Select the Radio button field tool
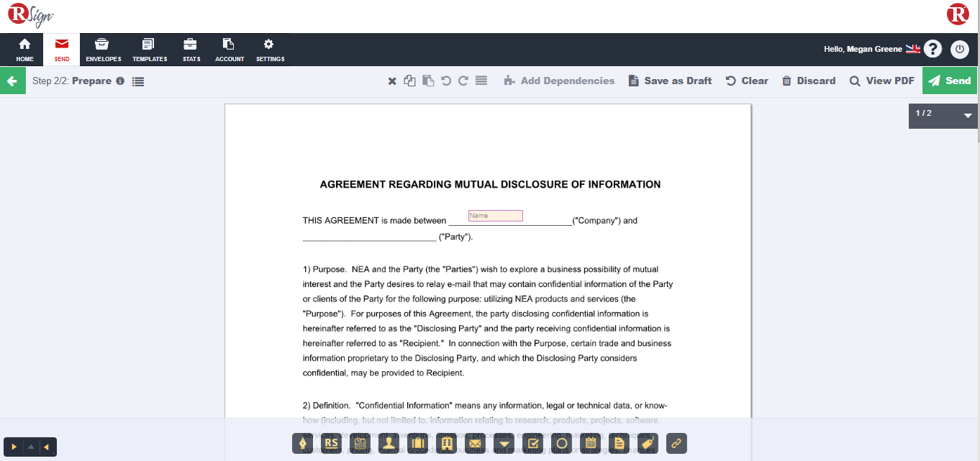 click(561, 443)
